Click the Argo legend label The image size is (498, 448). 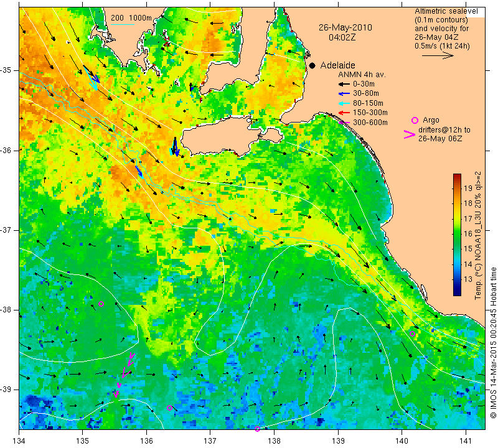431,120
